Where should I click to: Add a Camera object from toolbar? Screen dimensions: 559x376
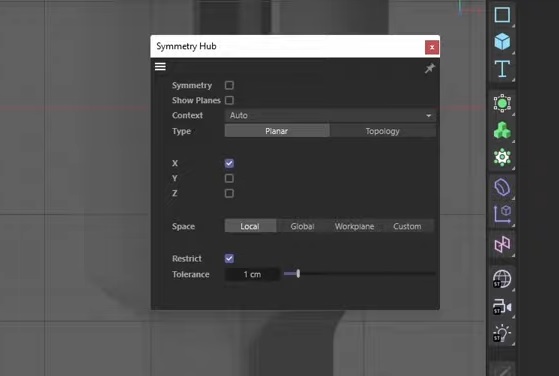tap(502, 307)
